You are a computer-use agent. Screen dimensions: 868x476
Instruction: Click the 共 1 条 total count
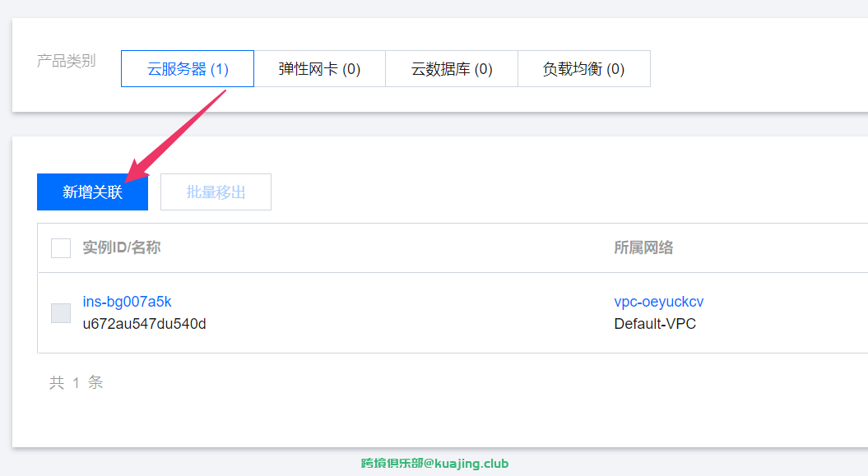76,382
